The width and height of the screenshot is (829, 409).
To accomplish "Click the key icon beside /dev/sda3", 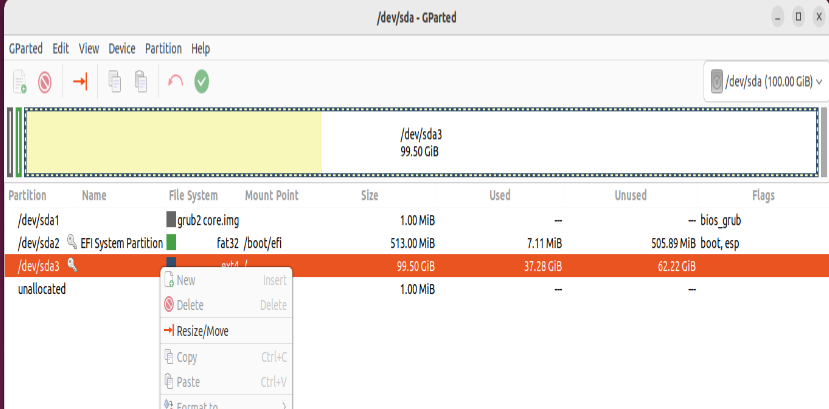I will pyautogui.click(x=72, y=266).
